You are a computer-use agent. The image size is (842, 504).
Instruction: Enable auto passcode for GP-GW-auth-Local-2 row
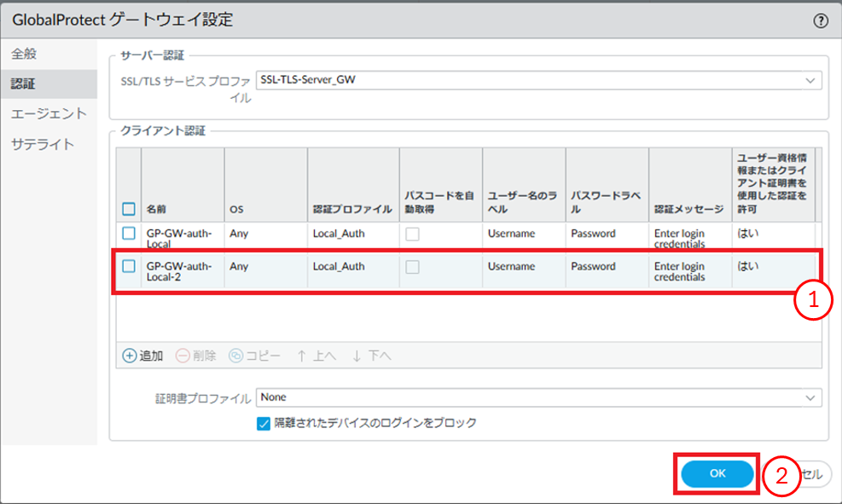412,267
